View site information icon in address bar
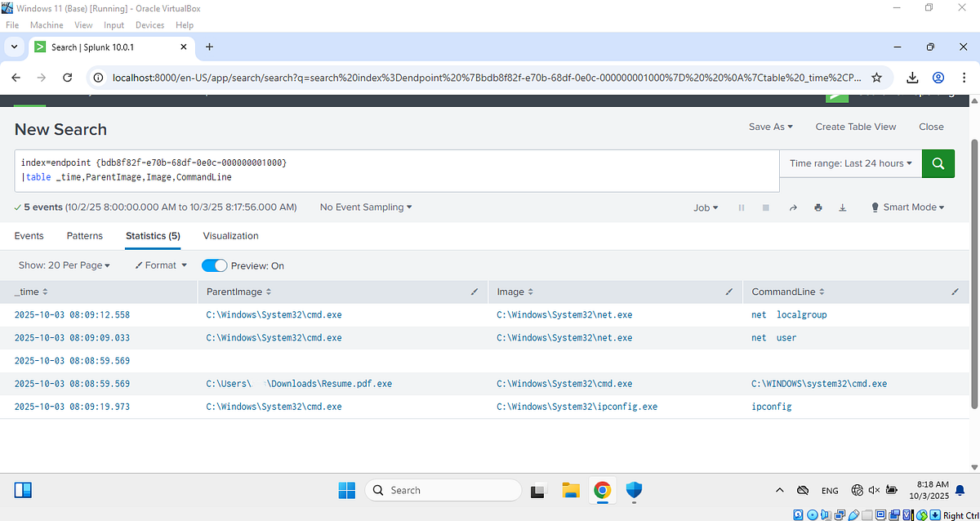Image resolution: width=980 pixels, height=521 pixels. (97, 78)
